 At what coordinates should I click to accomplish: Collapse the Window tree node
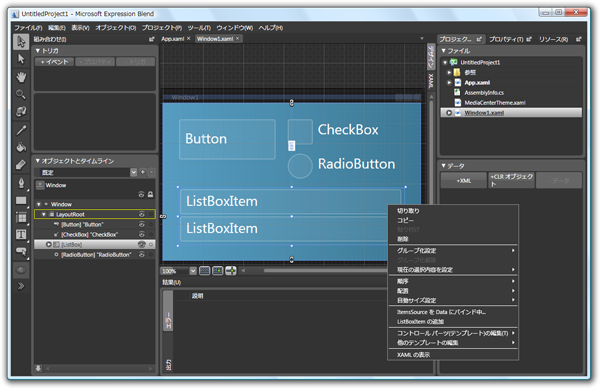39,204
